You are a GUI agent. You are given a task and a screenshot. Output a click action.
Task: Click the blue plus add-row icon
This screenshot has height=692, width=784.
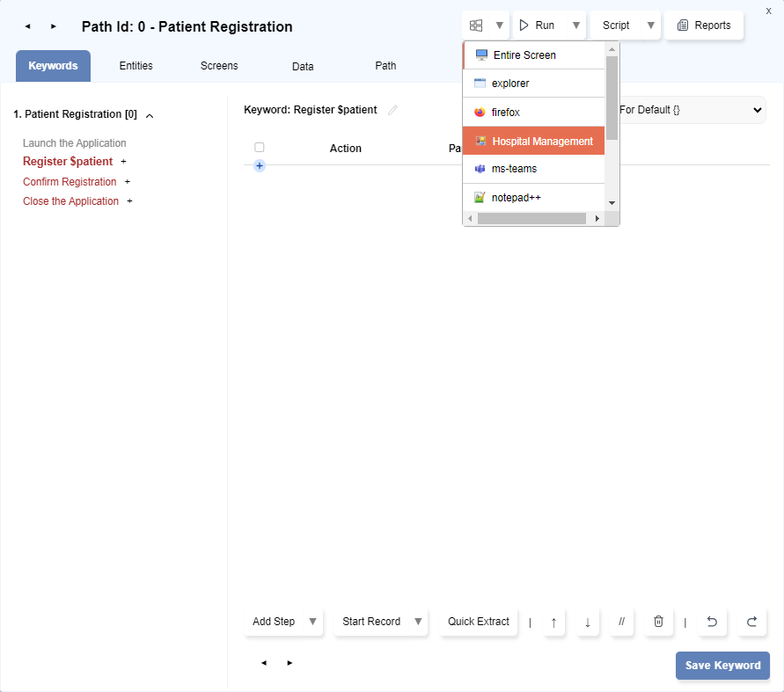(260, 165)
